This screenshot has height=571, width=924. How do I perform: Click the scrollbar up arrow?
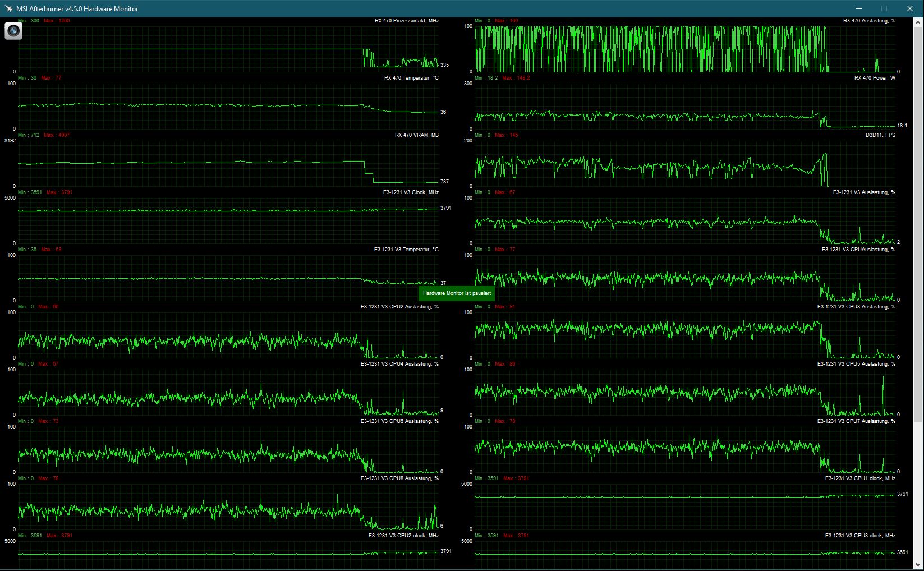point(918,22)
